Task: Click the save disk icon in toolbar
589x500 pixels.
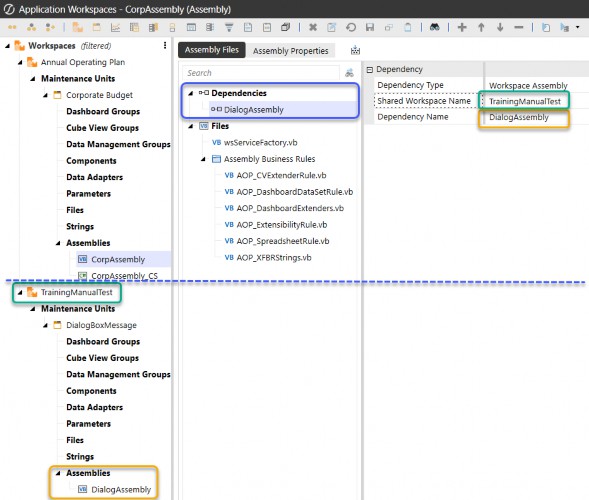Action: (x=370, y=27)
